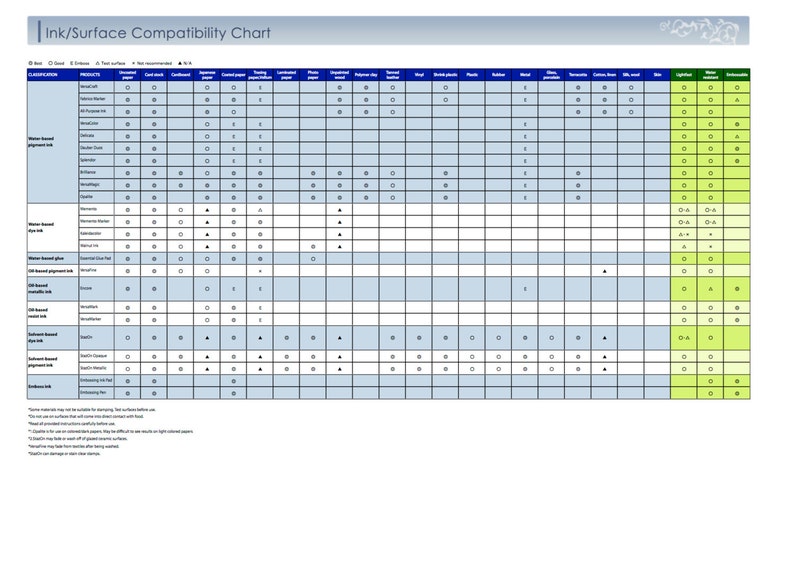This screenshot has width=794, height=562.
Task: Click the 'Laminated paper' column header
Action: [287, 75]
